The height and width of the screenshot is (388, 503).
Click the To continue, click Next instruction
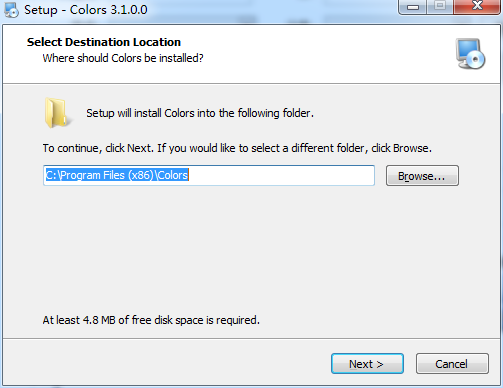pyautogui.click(x=237, y=148)
